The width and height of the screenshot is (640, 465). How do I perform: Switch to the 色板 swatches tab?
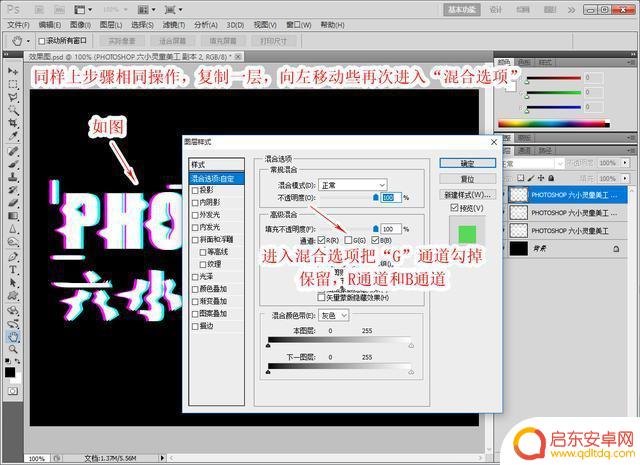pyautogui.click(x=524, y=62)
